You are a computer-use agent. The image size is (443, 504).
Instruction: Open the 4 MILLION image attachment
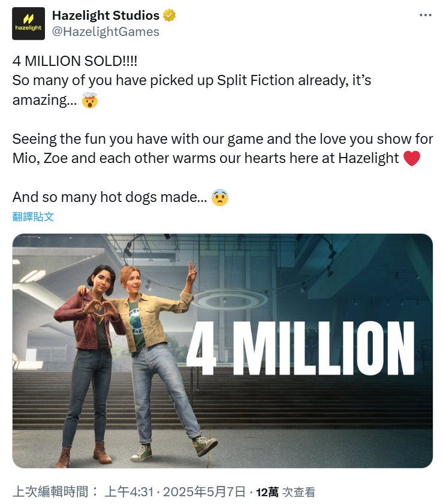tap(222, 351)
